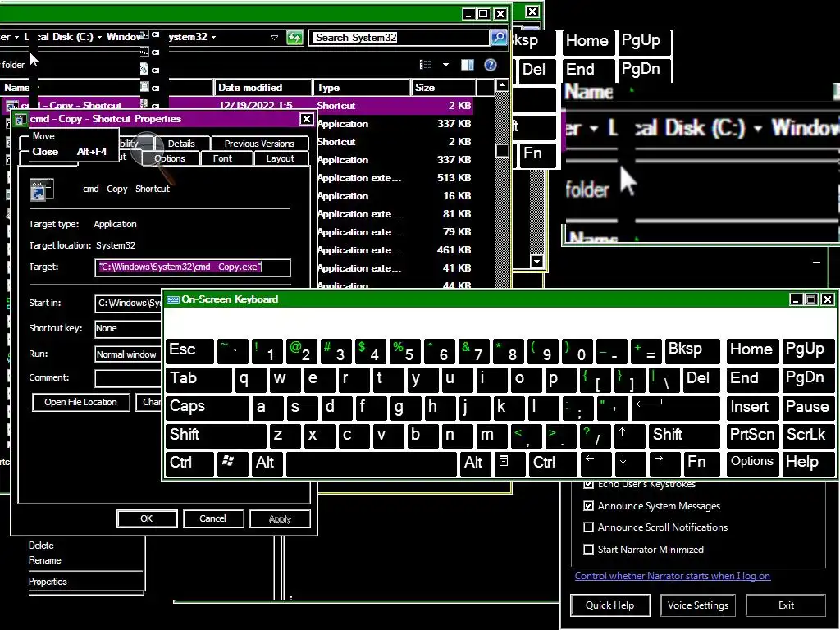Image resolution: width=840 pixels, height=630 pixels.
Task: Switch to the Details tab in Properties dialog
Action: 181,144
